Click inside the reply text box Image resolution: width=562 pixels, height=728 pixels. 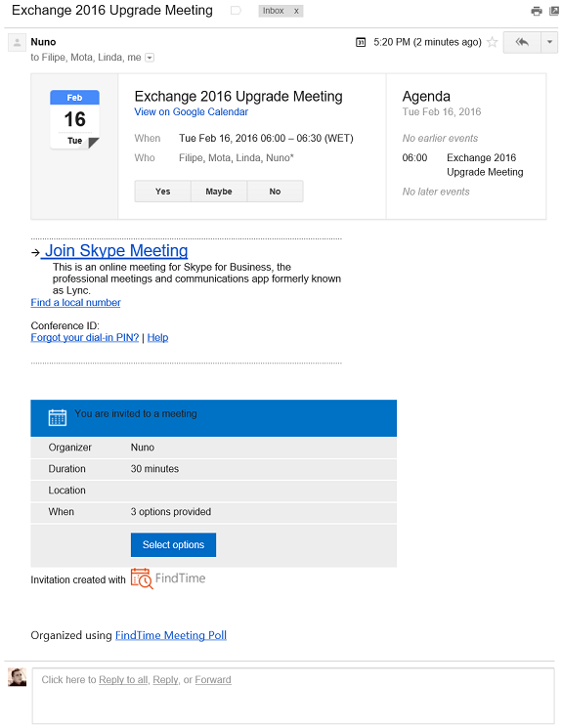pyautogui.click(x=293, y=696)
